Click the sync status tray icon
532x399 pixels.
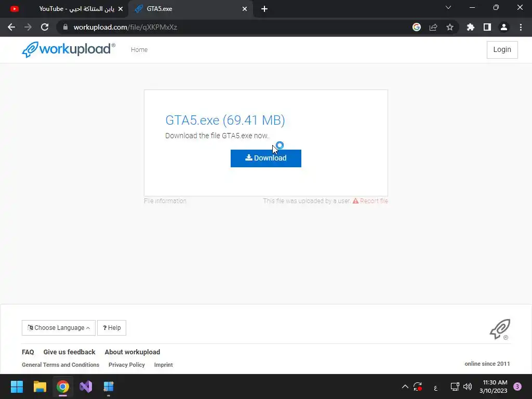[418, 387]
